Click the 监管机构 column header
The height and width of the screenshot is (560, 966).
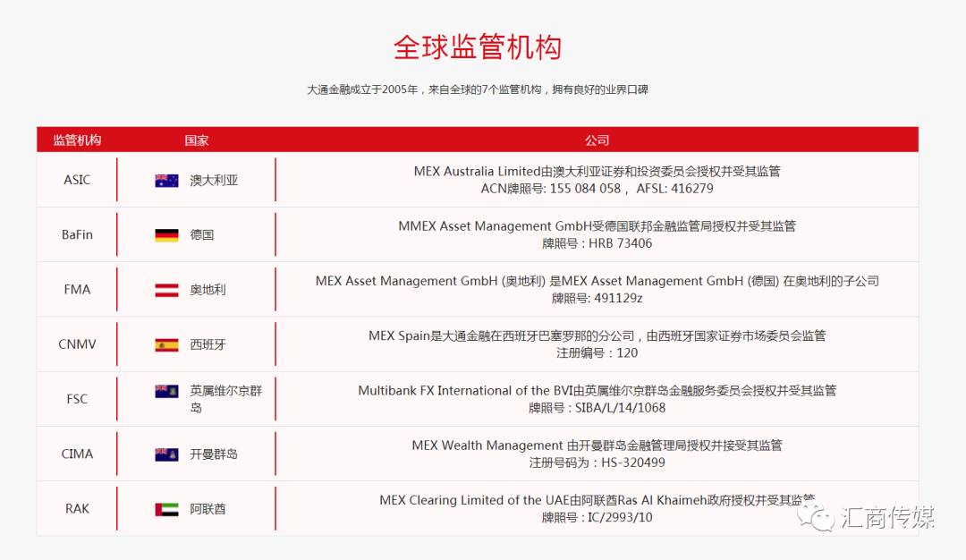(77, 140)
